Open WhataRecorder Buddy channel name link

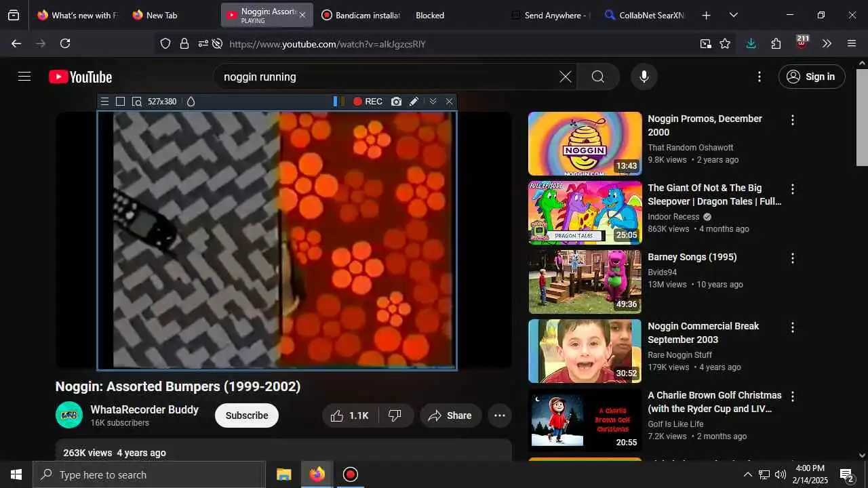pos(144,409)
